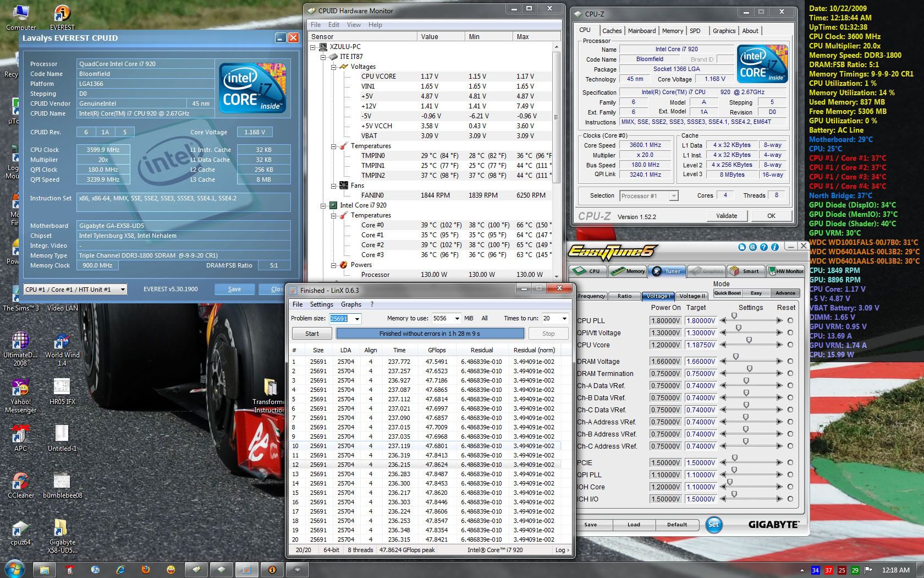
Task: Collapse XZULU-PC tree node in HWMonitor
Action: click(x=313, y=47)
